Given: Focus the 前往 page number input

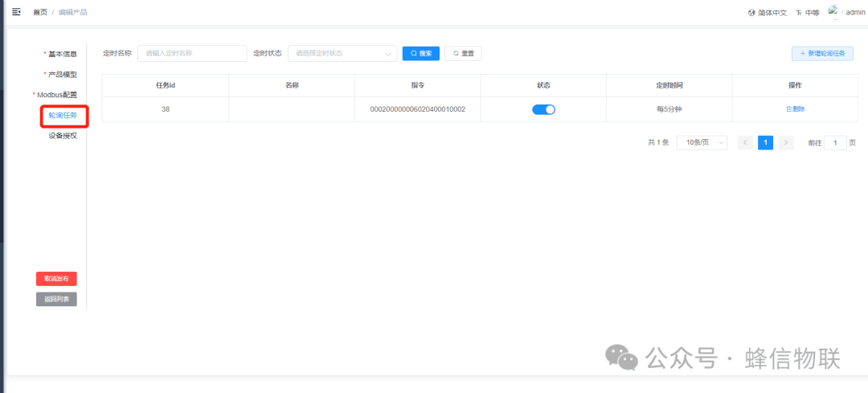Looking at the screenshot, I should coord(835,143).
